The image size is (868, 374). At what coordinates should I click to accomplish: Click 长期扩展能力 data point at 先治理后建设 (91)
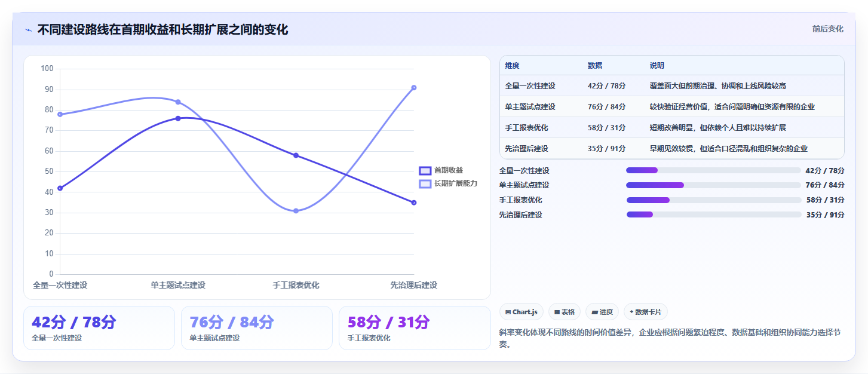[413, 88]
